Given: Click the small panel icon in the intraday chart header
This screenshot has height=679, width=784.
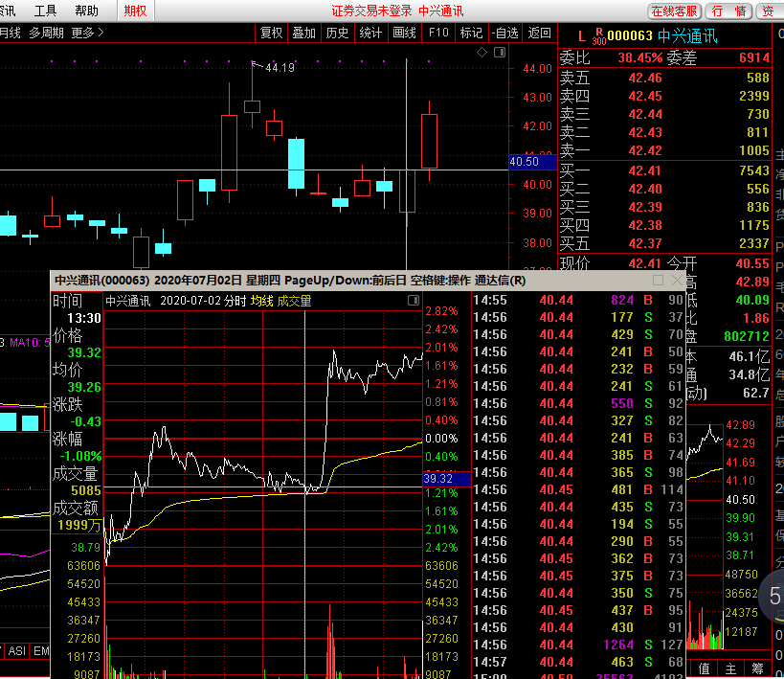Looking at the screenshot, I should [x=413, y=300].
